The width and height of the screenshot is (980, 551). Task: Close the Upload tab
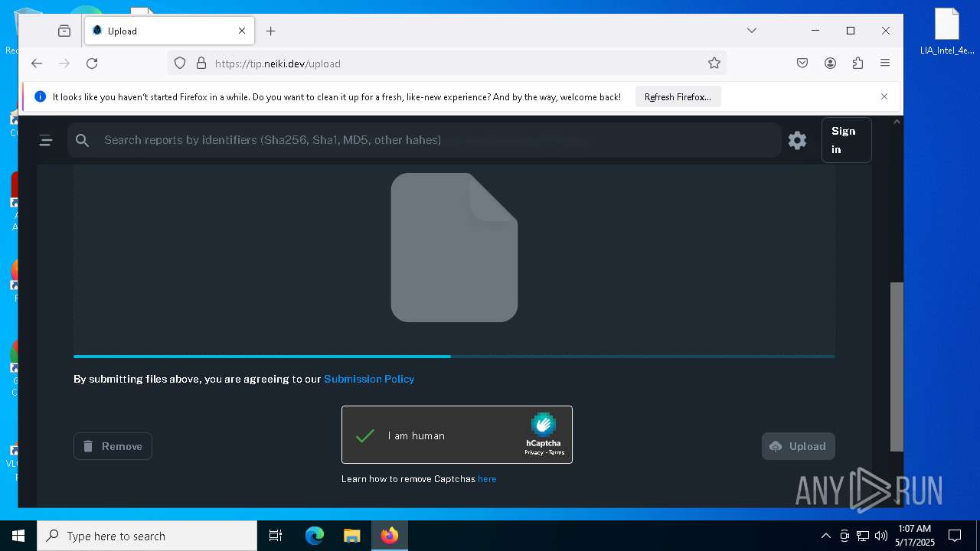tap(242, 31)
